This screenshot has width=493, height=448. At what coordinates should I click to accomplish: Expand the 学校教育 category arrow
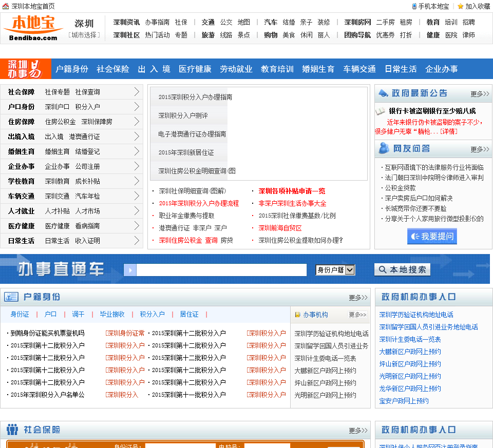point(137,181)
